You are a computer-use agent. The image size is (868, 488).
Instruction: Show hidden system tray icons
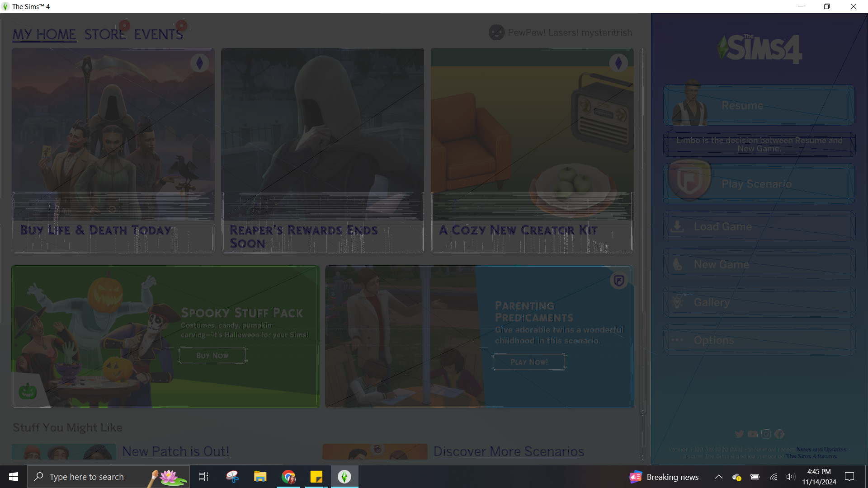pos(718,477)
